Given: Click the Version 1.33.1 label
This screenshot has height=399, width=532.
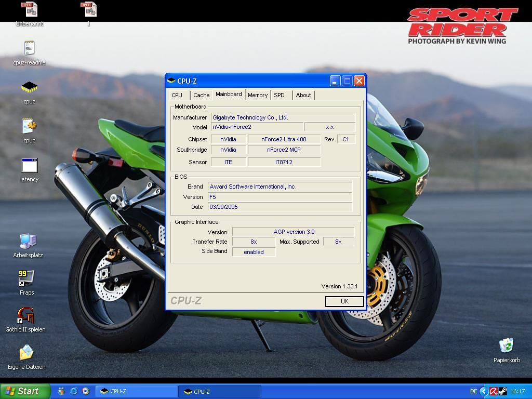Looking at the screenshot, I should 339,286.
